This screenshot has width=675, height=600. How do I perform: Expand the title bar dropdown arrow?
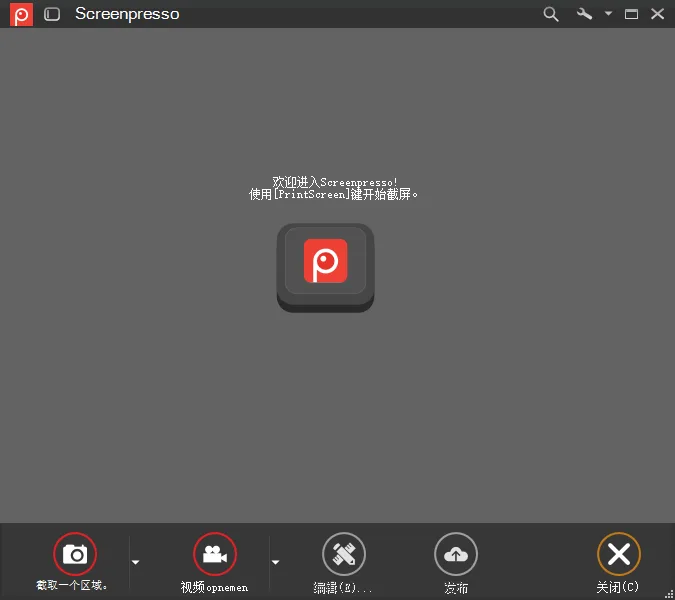tap(608, 14)
